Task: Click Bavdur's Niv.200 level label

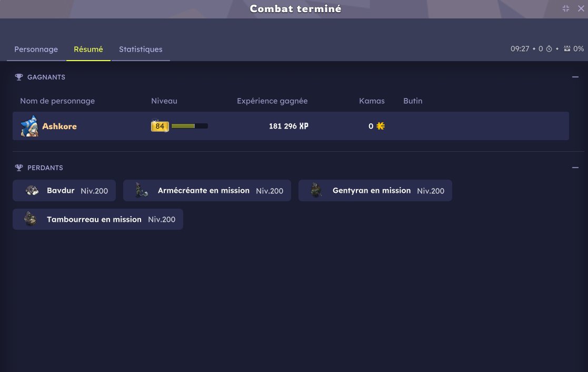Action: pyautogui.click(x=94, y=191)
